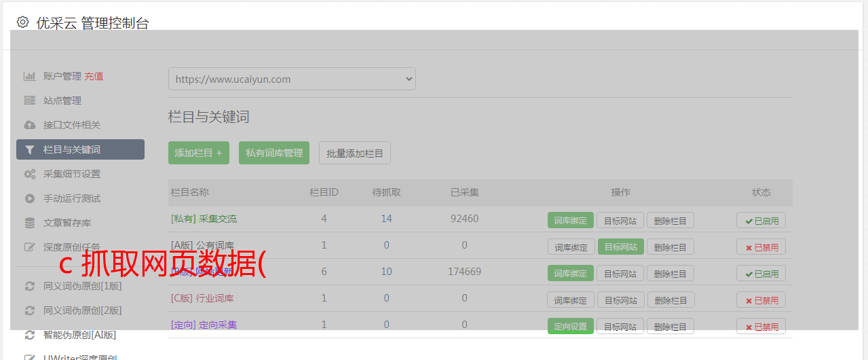The image size is (868, 360).
Task: Toggle the 已禁用 status of 行业词库
Action: point(761,300)
